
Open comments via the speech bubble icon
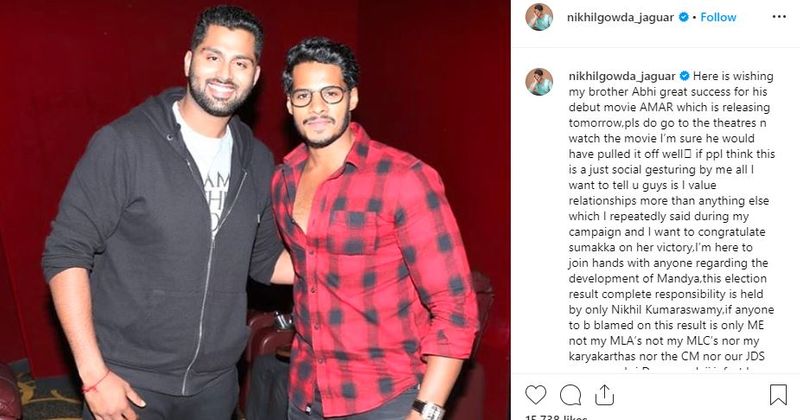570,395
